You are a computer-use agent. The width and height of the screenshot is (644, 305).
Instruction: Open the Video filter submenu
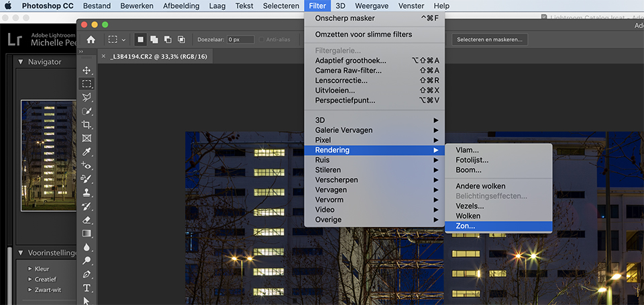pyautogui.click(x=374, y=210)
